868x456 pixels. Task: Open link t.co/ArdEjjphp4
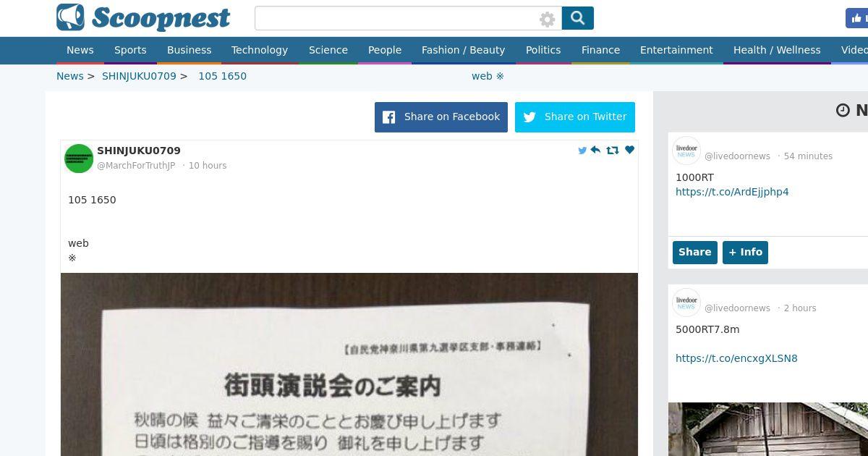732,192
